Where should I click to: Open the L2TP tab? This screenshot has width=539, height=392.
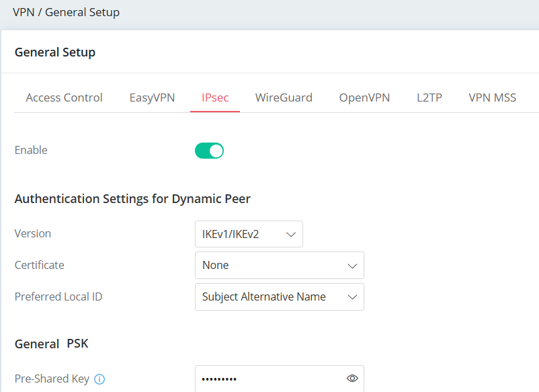[429, 97]
